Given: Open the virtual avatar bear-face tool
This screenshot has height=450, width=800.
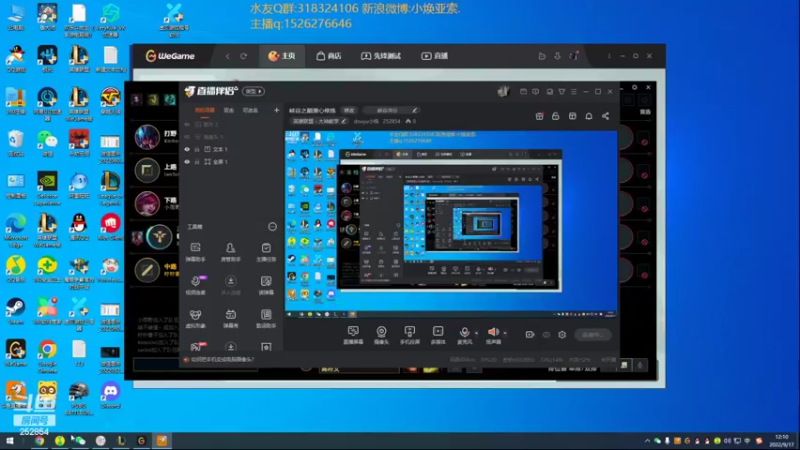Looking at the screenshot, I should (195, 318).
